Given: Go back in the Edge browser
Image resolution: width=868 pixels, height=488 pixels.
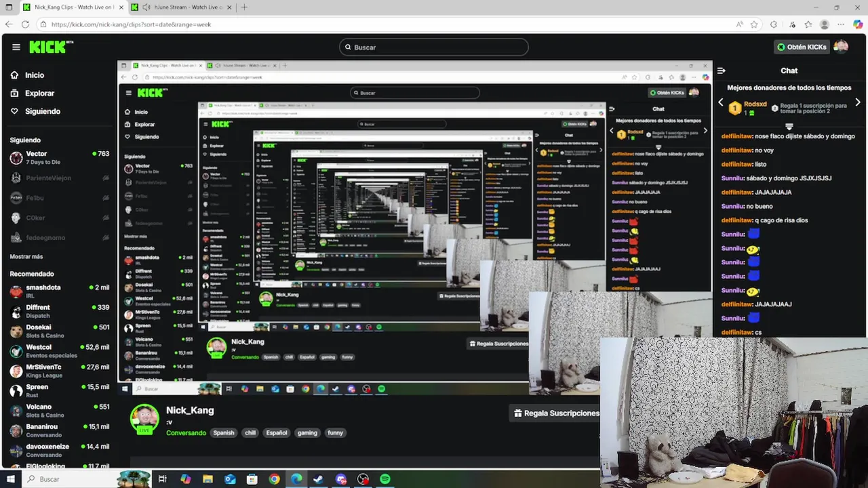Looking at the screenshot, I should tap(9, 24).
